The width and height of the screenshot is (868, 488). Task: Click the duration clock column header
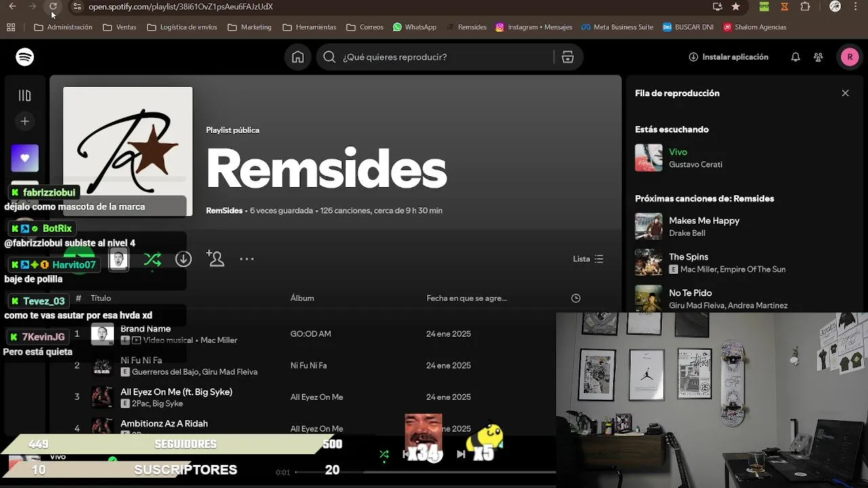point(576,298)
